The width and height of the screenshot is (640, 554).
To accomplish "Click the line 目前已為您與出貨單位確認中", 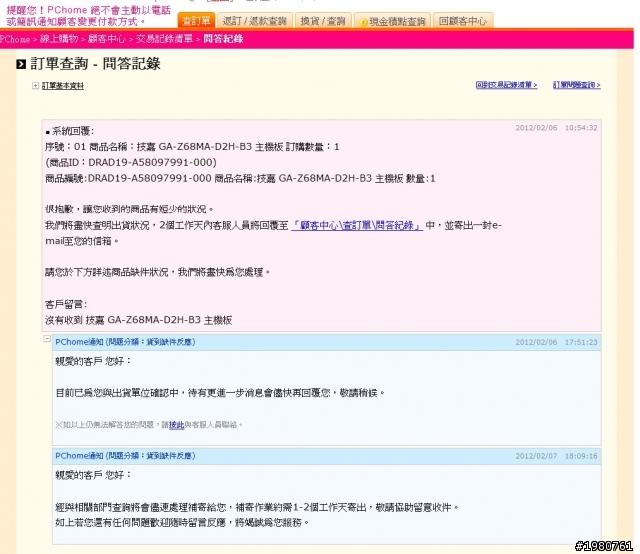I will point(220,393).
